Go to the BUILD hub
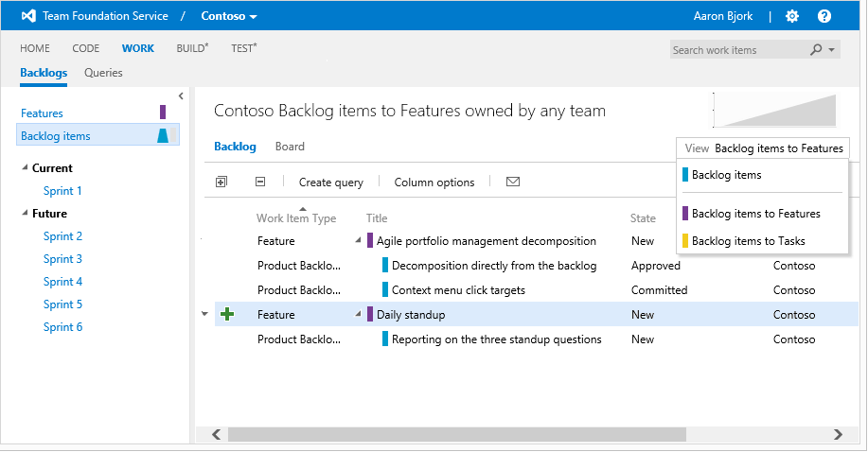This screenshot has height=452, width=868. pos(192,48)
